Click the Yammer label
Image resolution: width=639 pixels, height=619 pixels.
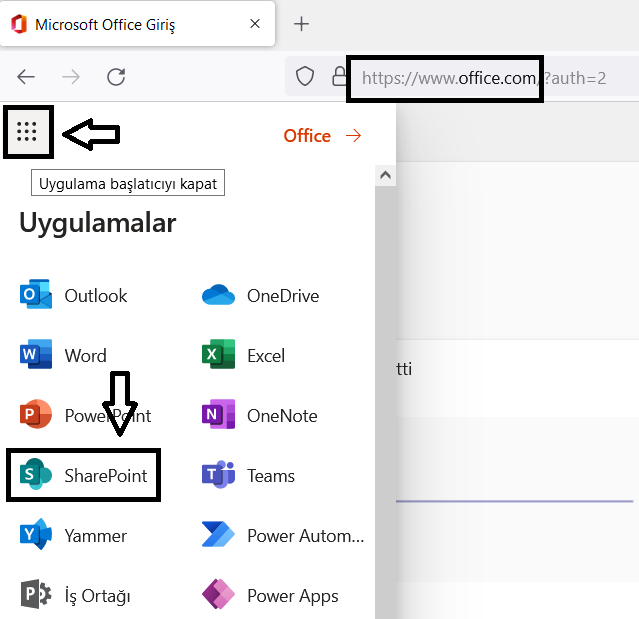96,536
